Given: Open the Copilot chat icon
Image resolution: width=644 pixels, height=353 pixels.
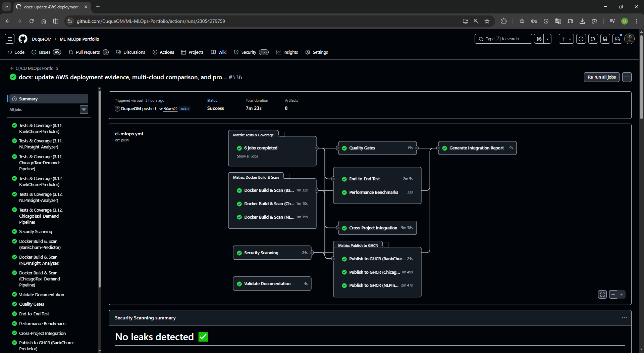Looking at the screenshot, I should (539, 39).
